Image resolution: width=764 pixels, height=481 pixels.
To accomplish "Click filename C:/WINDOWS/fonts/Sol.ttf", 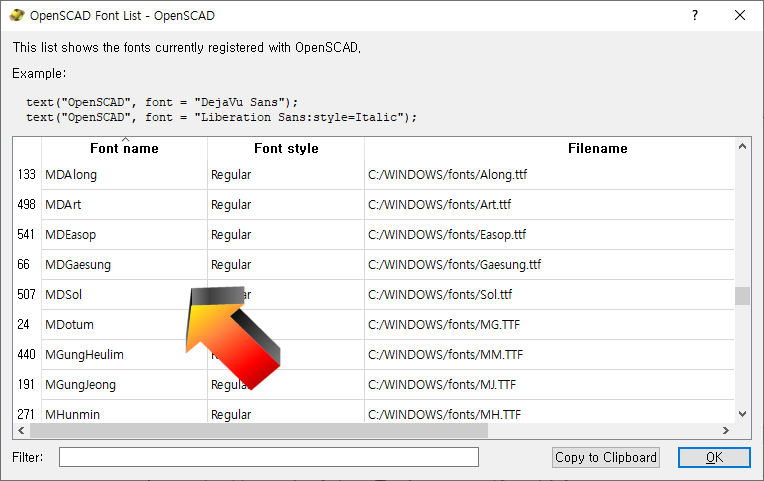I will pyautogui.click(x=440, y=294).
